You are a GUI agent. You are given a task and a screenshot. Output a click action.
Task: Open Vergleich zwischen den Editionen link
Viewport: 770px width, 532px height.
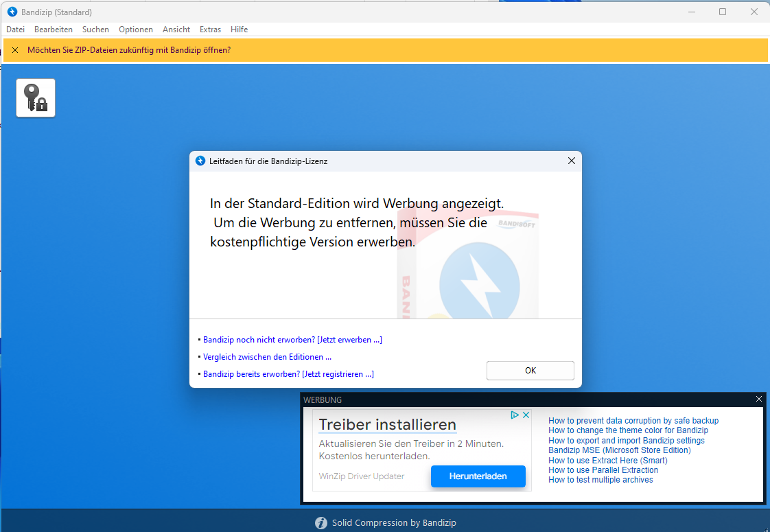click(267, 357)
